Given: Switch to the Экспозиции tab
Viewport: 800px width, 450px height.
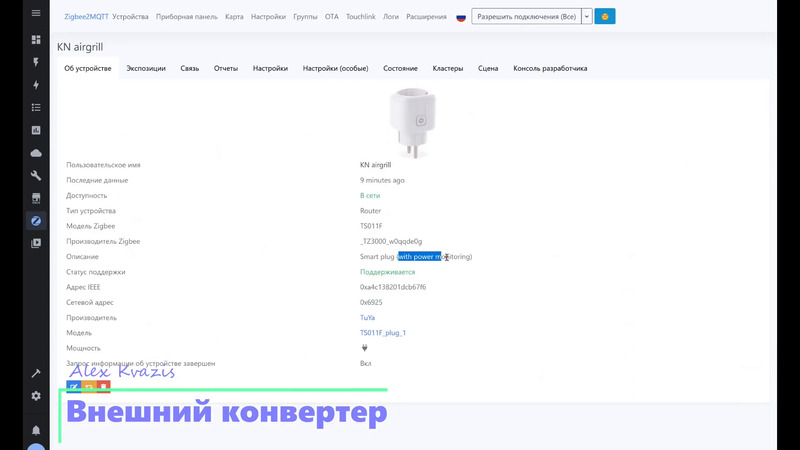Looking at the screenshot, I should [x=146, y=69].
